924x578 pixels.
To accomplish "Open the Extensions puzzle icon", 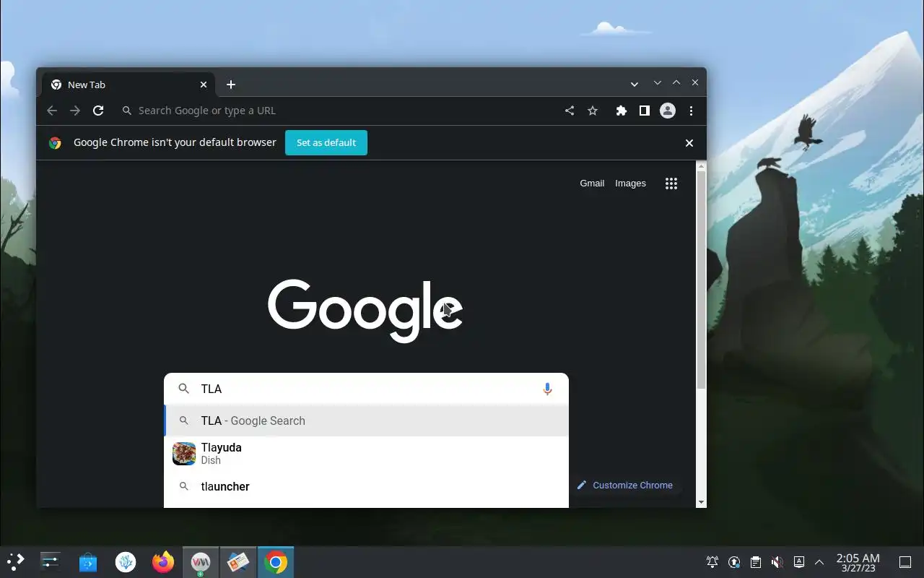I will [621, 111].
